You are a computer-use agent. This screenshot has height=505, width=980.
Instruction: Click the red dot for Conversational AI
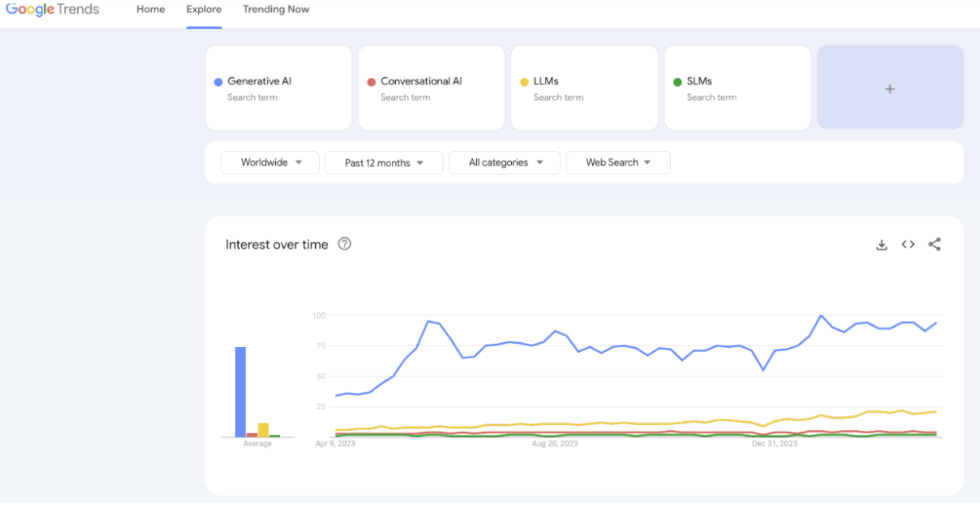[x=372, y=82]
